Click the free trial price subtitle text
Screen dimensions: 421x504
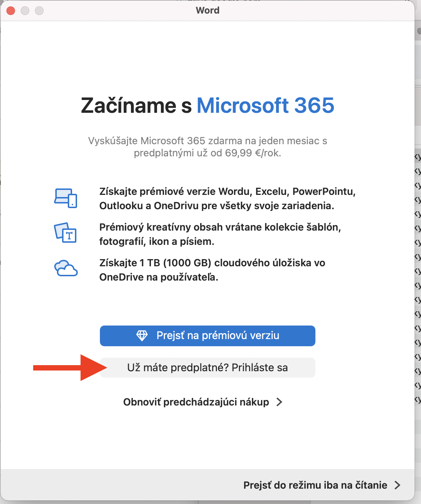point(207,147)
